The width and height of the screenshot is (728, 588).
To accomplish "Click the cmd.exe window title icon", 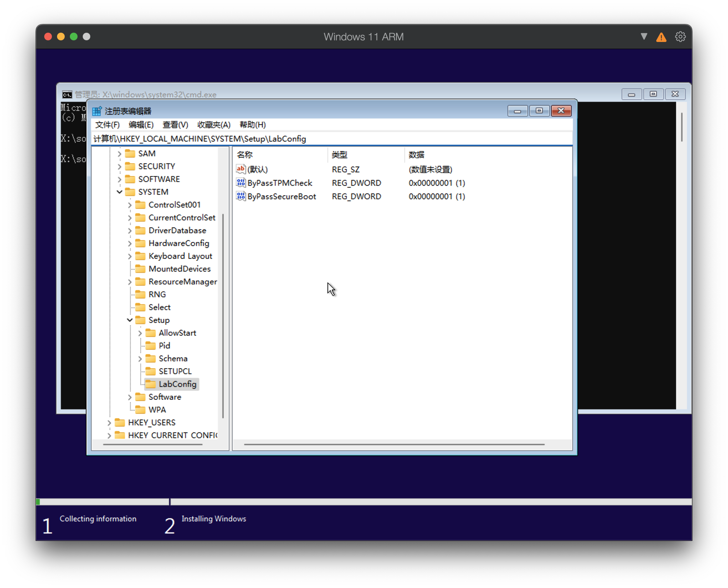I will click(67, 94).
